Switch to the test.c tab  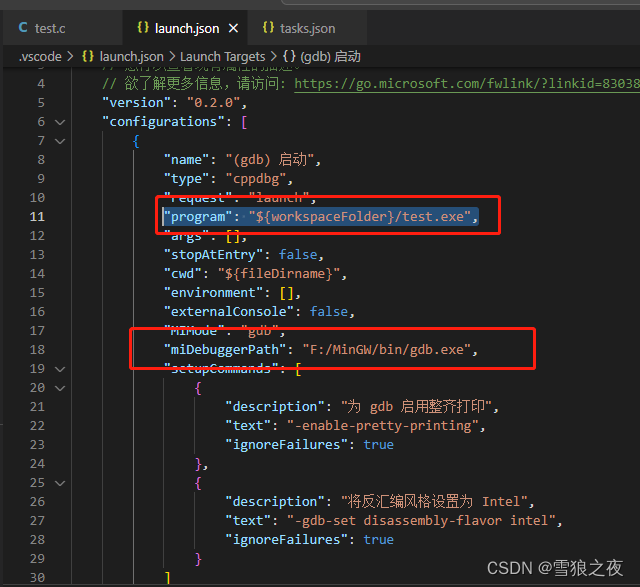tap(62, 28)
